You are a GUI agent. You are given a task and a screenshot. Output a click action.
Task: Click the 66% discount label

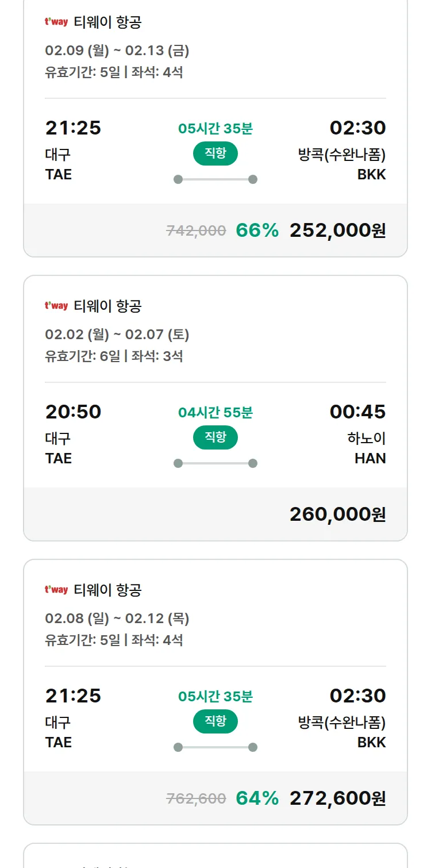tap(257, 231)
